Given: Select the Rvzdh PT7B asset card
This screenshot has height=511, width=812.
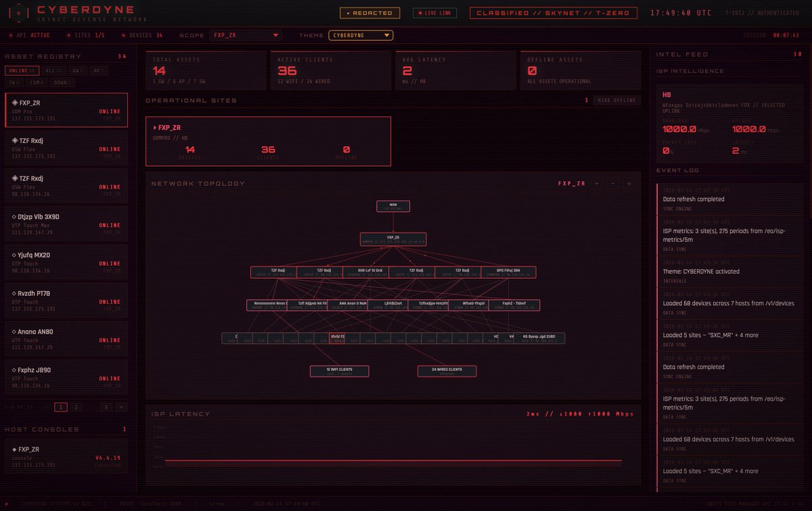Looking at the screenshot, I should click(66, 301).
